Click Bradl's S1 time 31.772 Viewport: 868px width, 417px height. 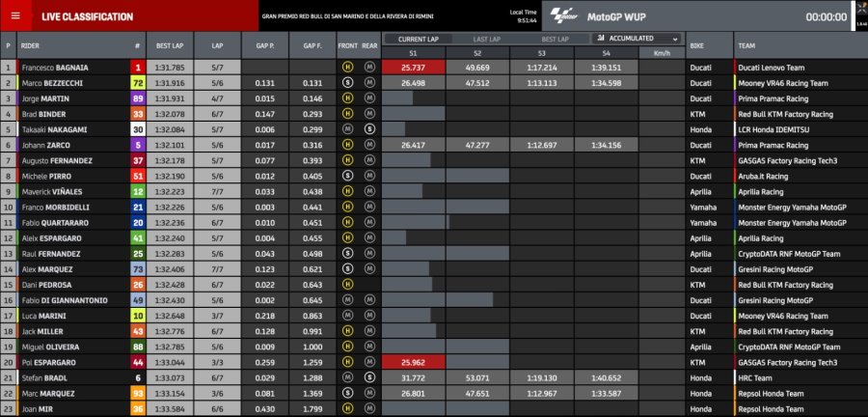[x=414, y=377]
